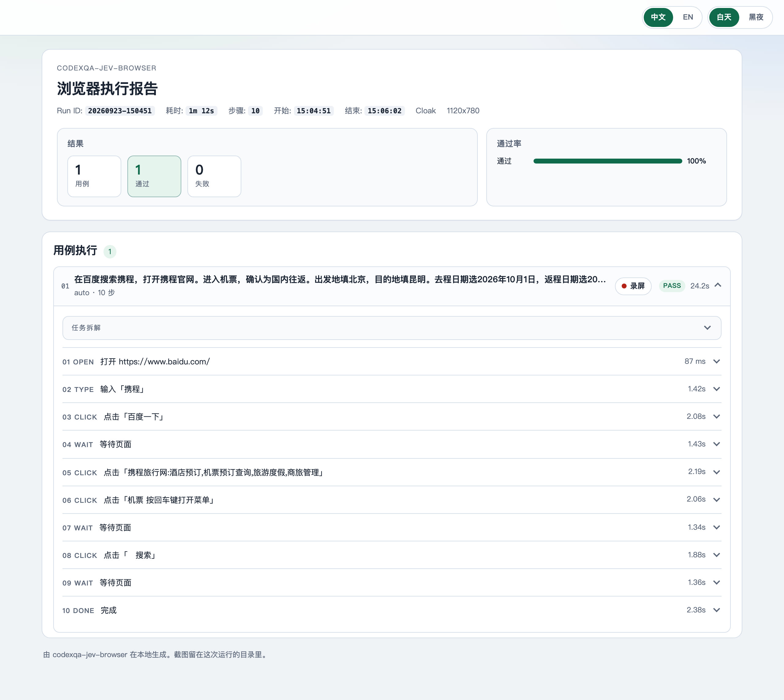Click the 24.2s case duration
This screenshot has width=784, height=700.
coord(699,286)
